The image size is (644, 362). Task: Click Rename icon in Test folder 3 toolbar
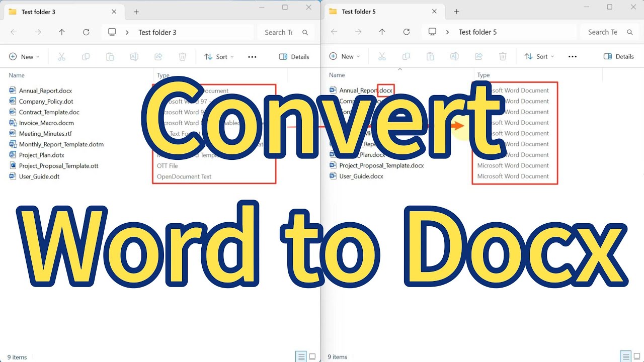134,57
